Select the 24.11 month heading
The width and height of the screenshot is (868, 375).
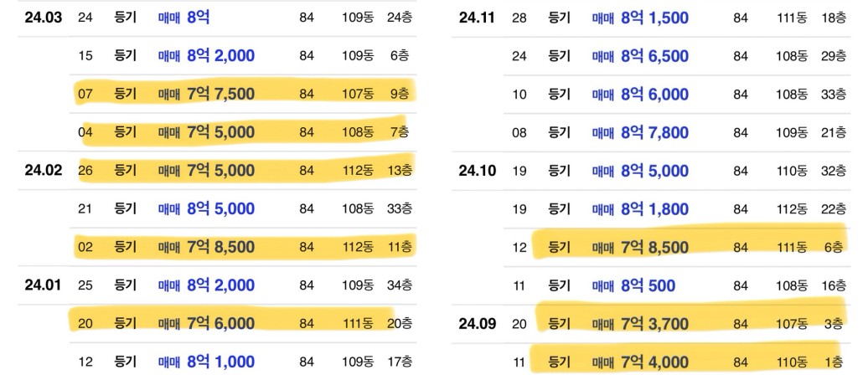(x=478, y=18)
